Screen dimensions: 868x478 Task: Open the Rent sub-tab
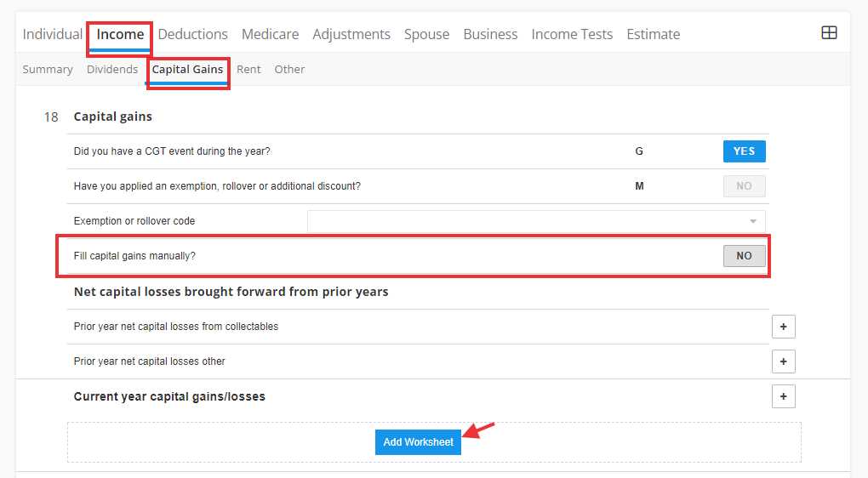tap(248, 69)
